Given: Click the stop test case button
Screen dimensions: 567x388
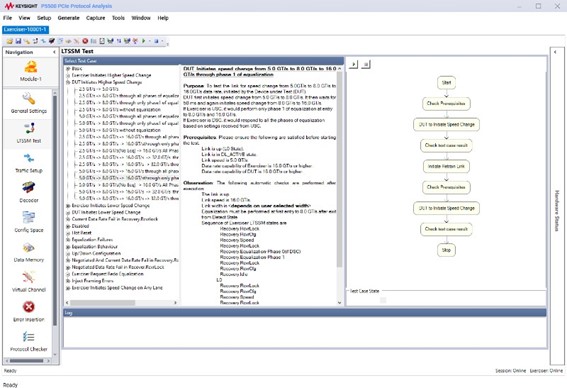Looking at the screenshot, I should pos(366,64).
